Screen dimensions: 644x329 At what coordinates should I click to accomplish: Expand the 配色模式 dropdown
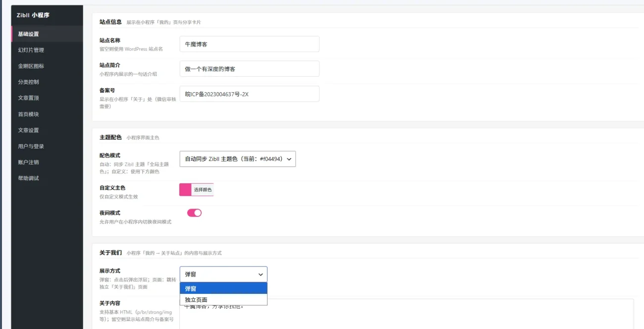[x=237, y=159]
